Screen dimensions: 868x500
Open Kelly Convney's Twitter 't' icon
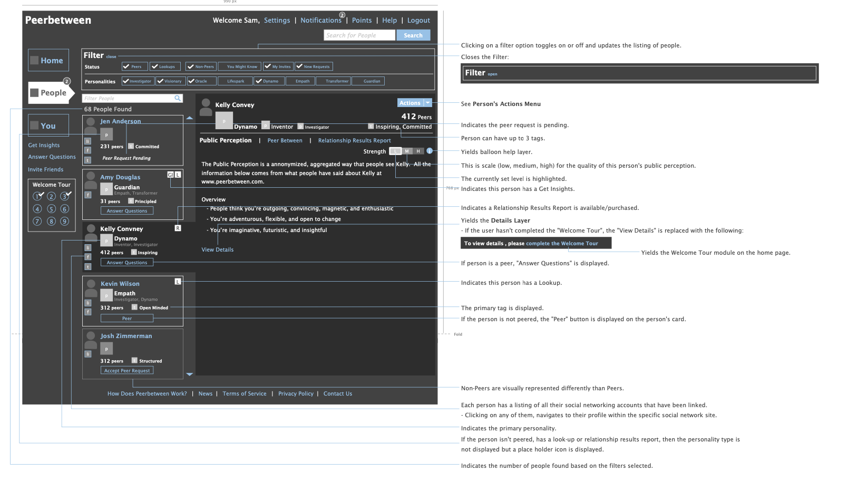88,267
